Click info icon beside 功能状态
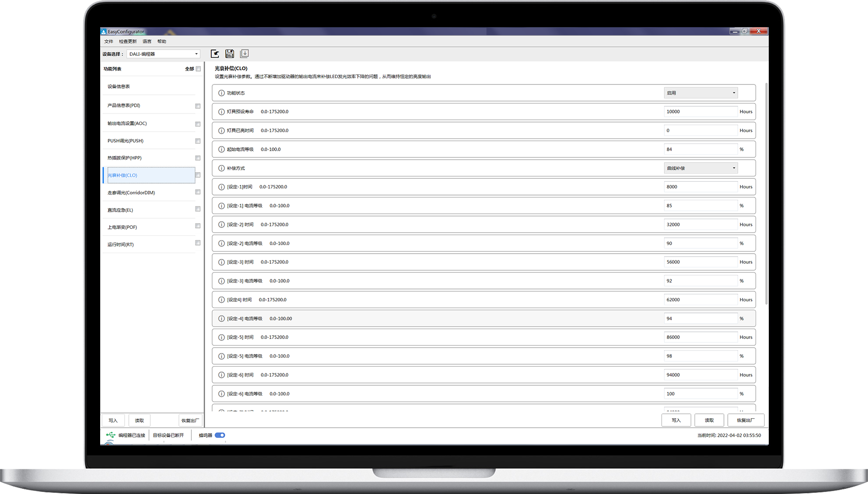The height and width of the screenshot is (494, 868). (221, 93)
